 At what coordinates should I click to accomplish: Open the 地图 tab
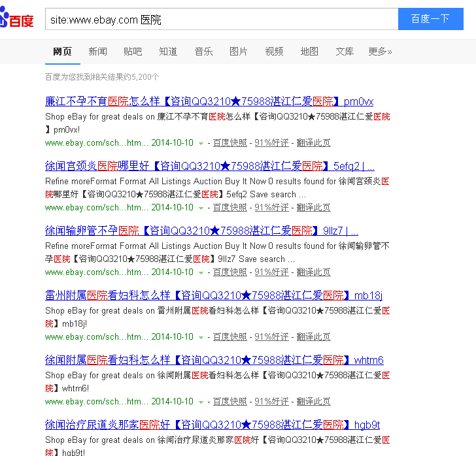click(x=309, y=52)
